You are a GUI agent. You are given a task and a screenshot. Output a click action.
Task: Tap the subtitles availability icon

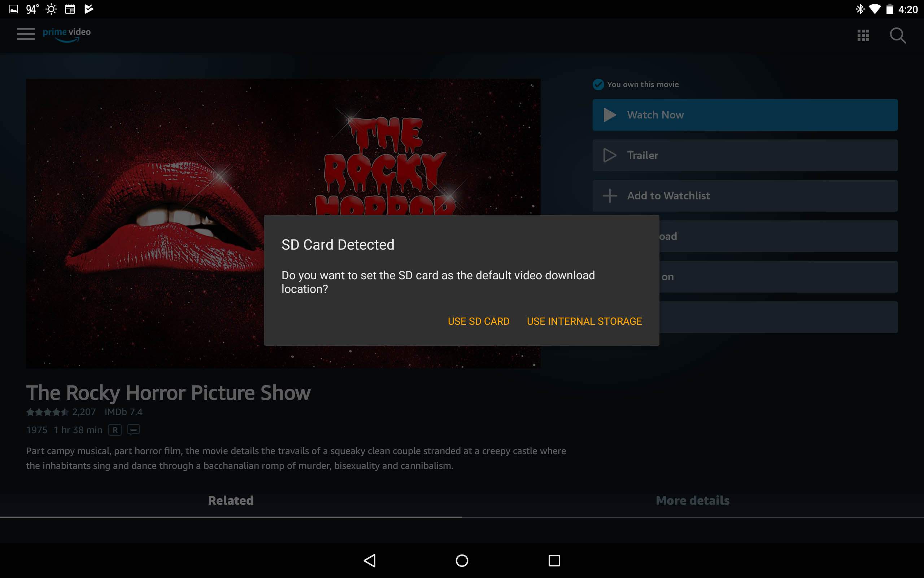[133, 430]
